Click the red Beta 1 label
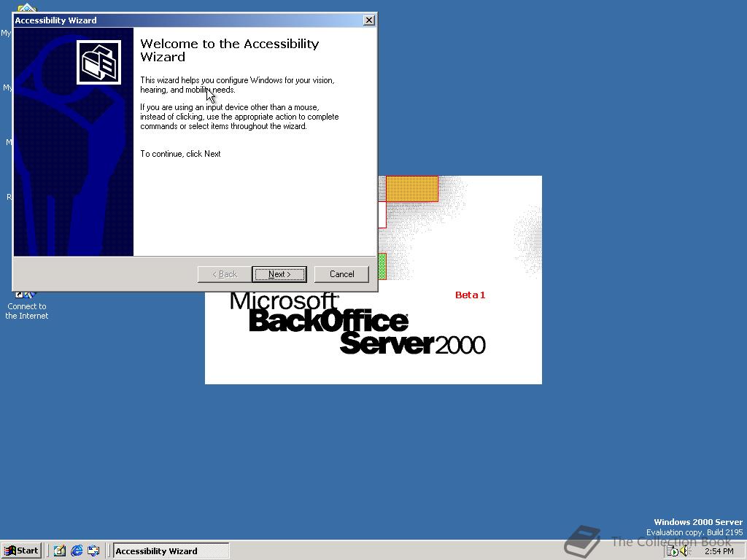The image size is (747, 560). pos(470,295)
